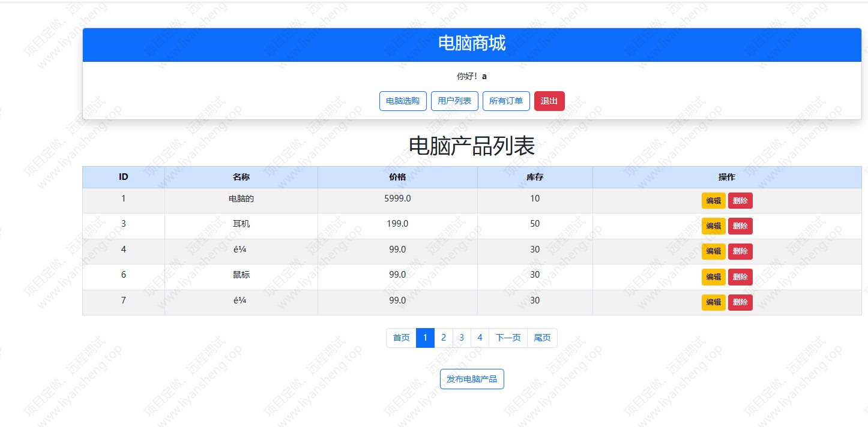Click the 操作 column header
This screenshot has width=868, height=427.
[727, 177]
